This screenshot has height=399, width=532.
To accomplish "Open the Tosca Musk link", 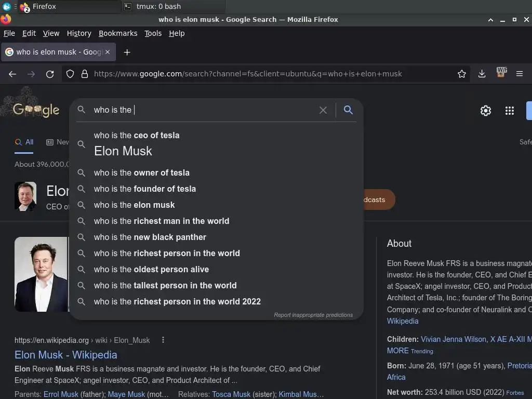I will (x=231, y=394).
